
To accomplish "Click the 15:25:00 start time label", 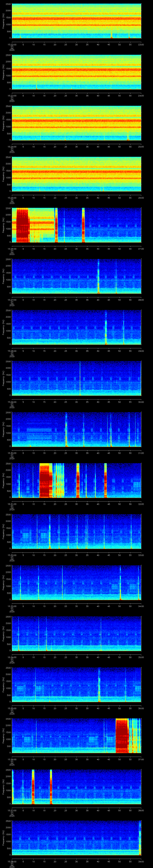I will click(x=12, y=198).
